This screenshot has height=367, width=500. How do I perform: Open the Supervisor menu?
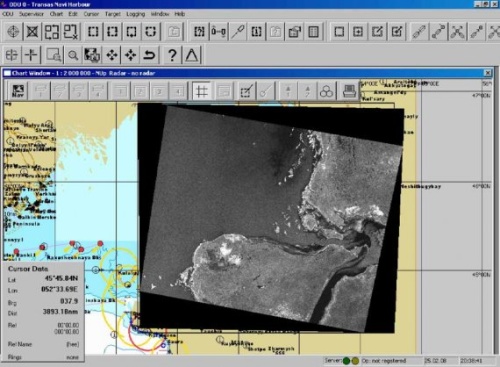coord(31,14)
